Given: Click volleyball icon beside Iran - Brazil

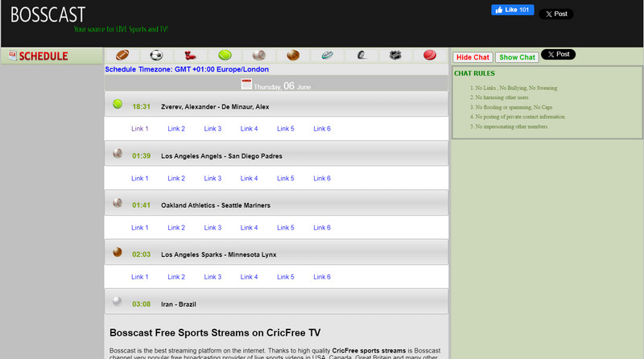Looking at the screenshot, I should pos(118,301).
